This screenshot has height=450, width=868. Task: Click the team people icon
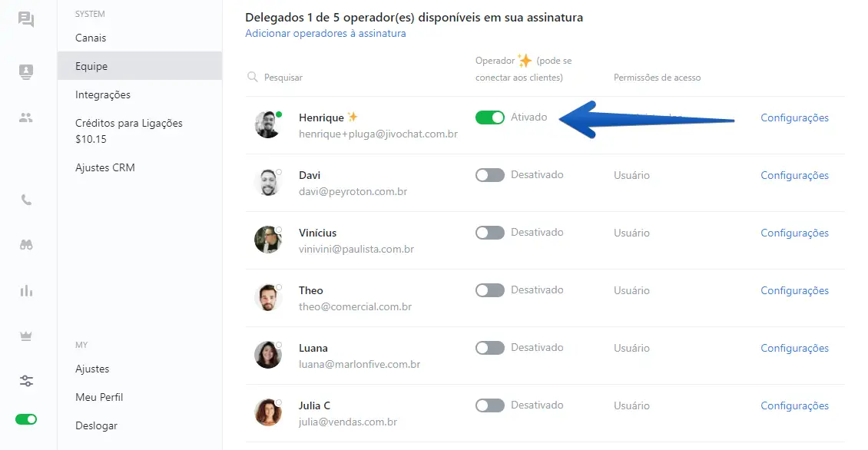pyautogui.click(x=26, y=117)
